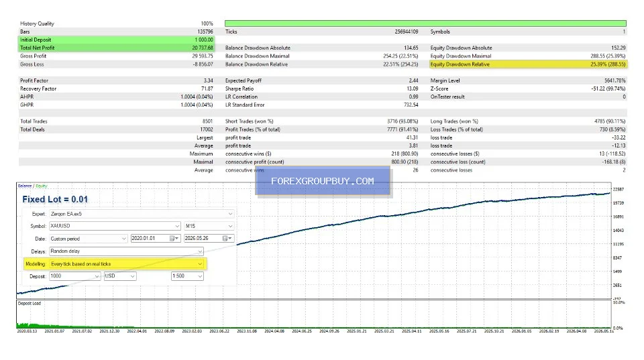Viewport: 644px width, 360px height.
Task: Click the Gross Profit value 29 593.75
Action: pyautogui.click(x=203, y=56)
